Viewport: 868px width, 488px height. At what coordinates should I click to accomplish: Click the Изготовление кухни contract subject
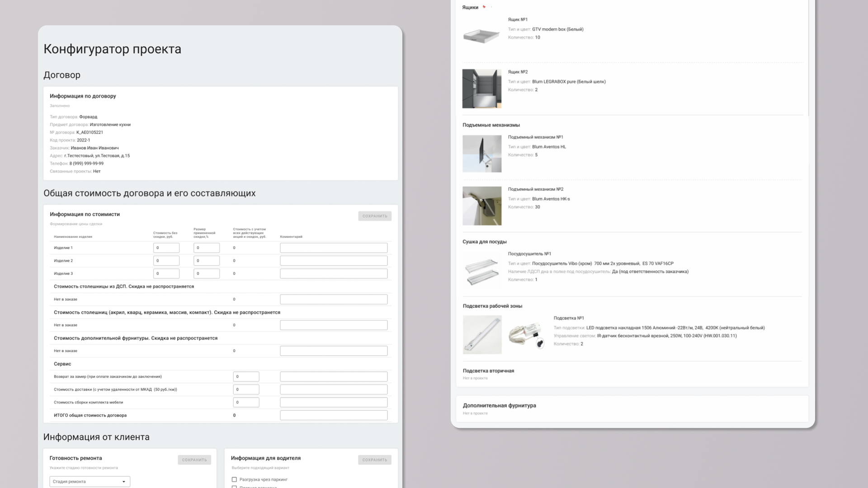coord(110,125)
